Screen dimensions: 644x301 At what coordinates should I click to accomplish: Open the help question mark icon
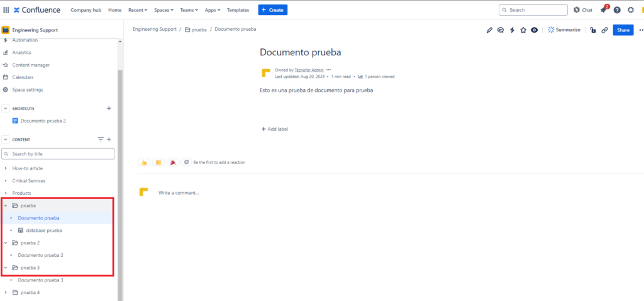(x=617, y=10)
